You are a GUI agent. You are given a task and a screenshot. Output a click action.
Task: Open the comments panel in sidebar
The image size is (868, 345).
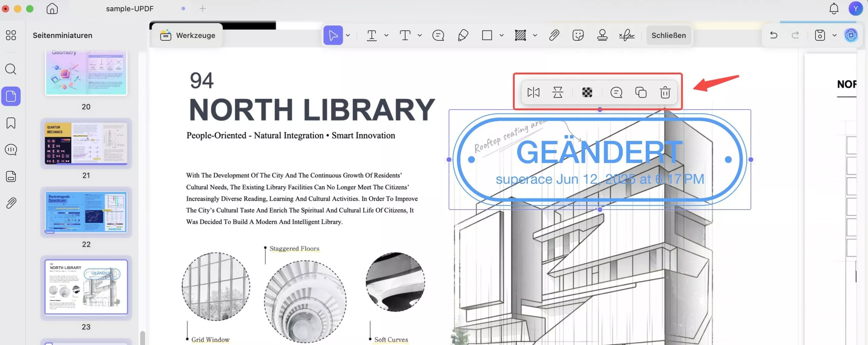11,150
